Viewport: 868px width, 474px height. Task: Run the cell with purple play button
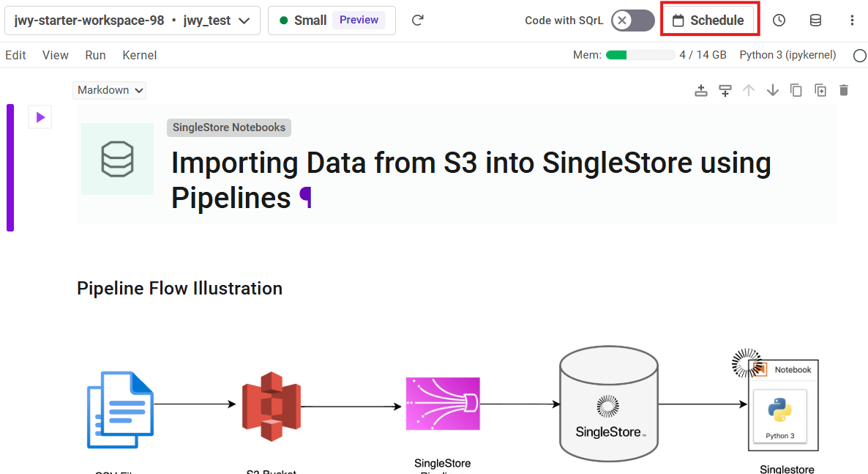[40, 117]
